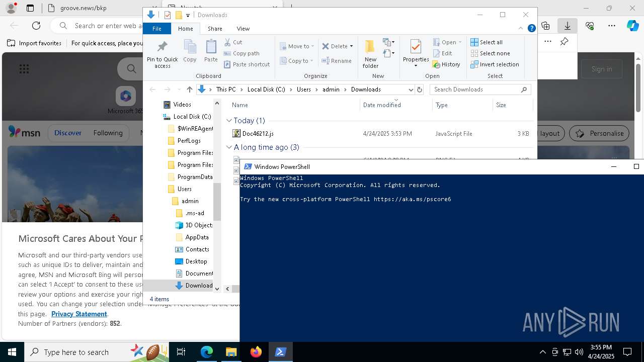Open Copilot icon in Edge toolbar
The image size is (644, 362).
pos(632,26)
